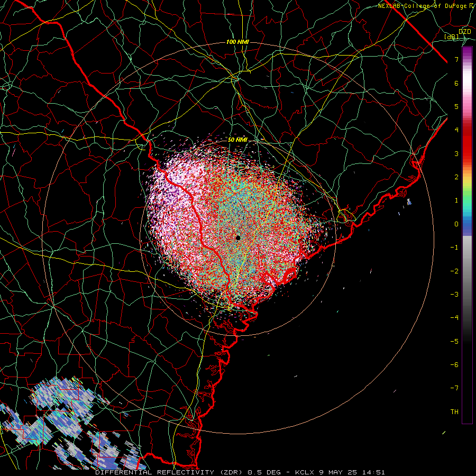
Task: Click the [dB] unit label above the color scale
Action: [x=451, y=37]
